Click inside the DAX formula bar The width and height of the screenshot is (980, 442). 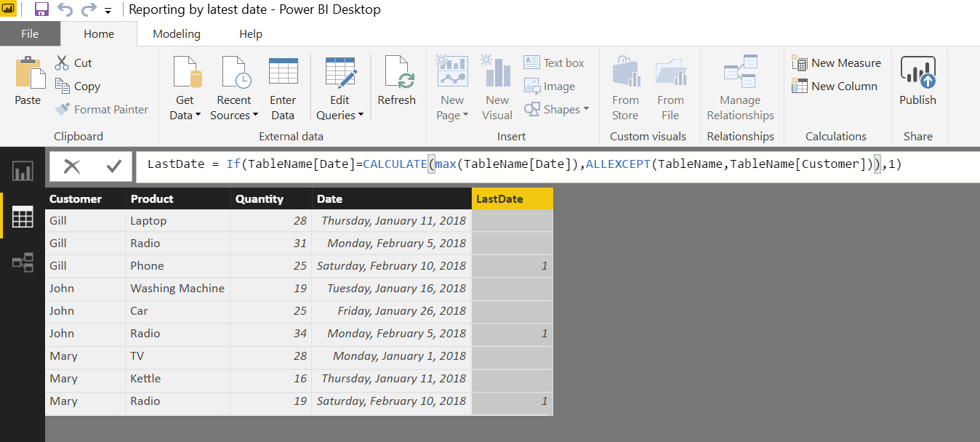coord(558,166)
